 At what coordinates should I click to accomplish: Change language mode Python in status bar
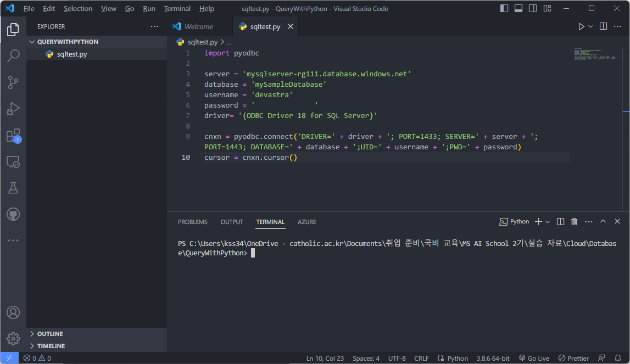[x=457, y=359]
